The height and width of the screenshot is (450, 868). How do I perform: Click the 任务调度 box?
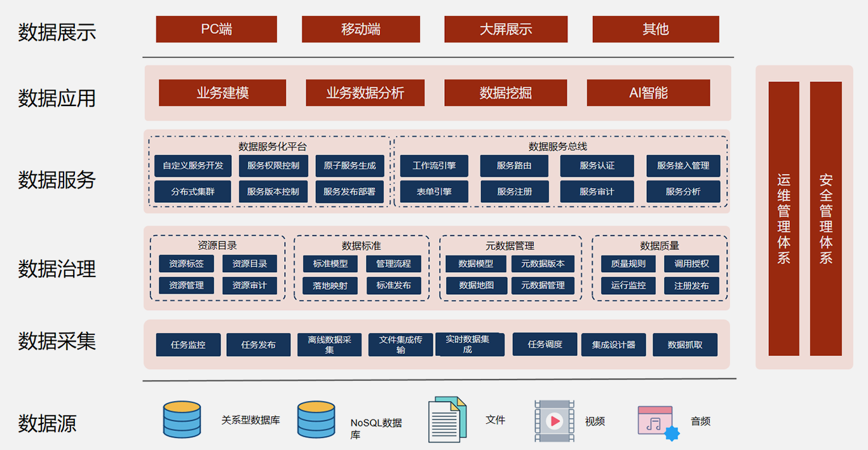pos(545,344)
